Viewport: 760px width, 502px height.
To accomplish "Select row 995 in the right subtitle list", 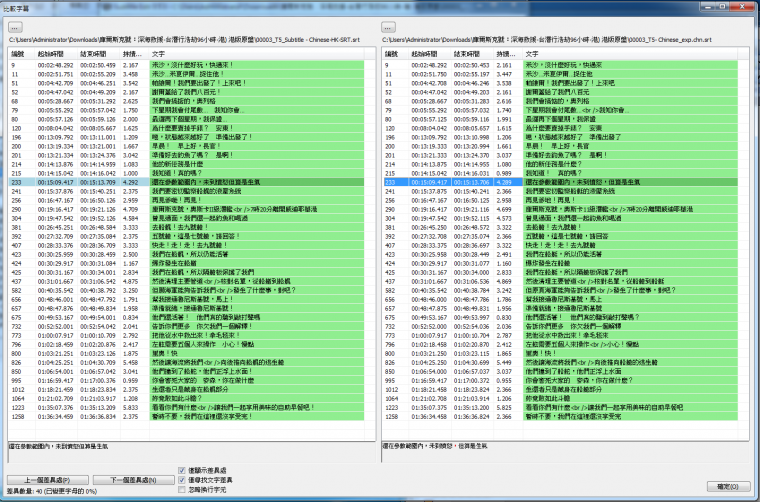I will coord(560,380).
